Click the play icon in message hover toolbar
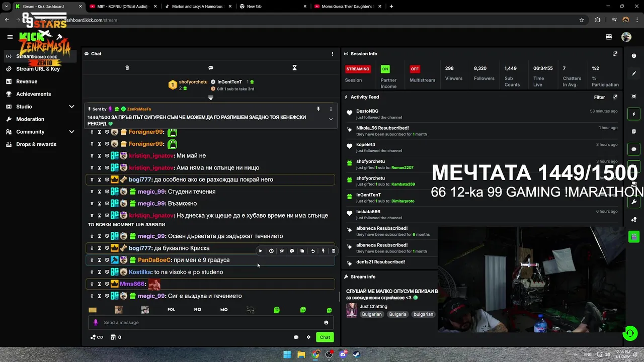Viewport: 644px width, 362px height. coord(260,251)
